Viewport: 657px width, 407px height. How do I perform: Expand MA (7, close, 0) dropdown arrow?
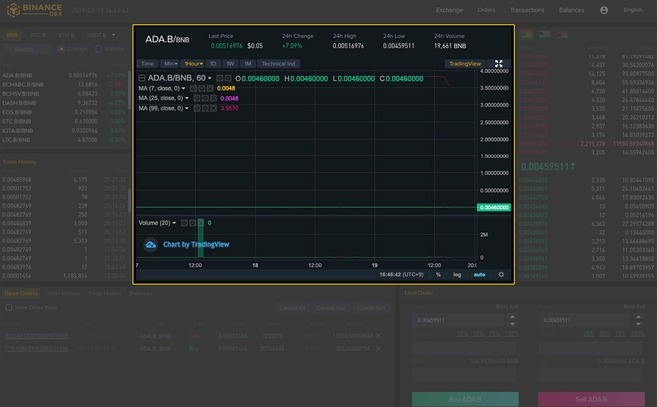tap(183, 88)
